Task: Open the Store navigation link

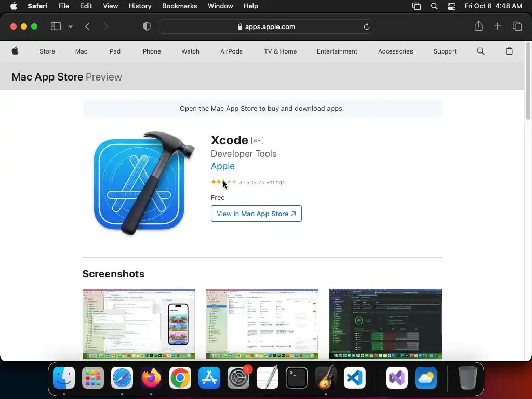Action: 47,51
